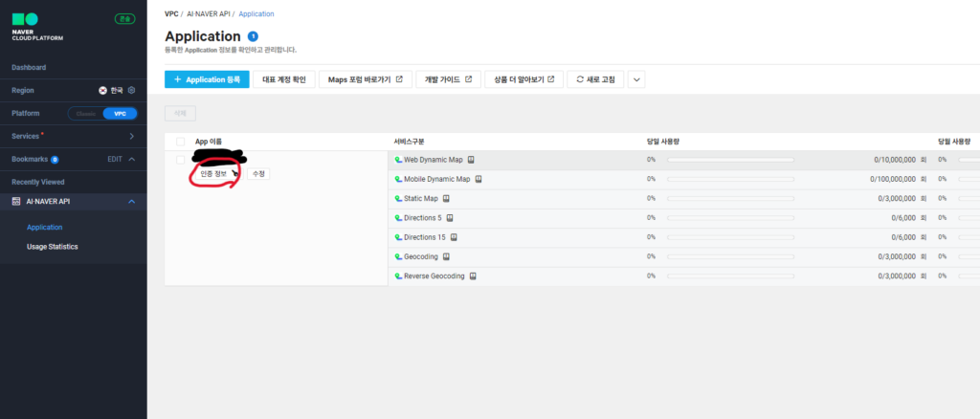Go to Usage Statistics in sidebar
This screenshot has width=980, height=419.
[53, 247]
